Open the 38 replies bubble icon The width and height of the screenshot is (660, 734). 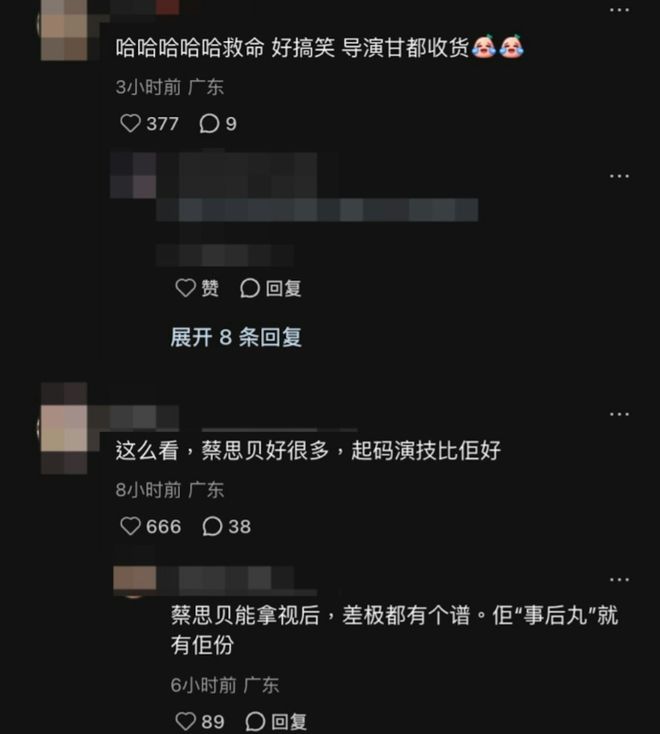212,526
